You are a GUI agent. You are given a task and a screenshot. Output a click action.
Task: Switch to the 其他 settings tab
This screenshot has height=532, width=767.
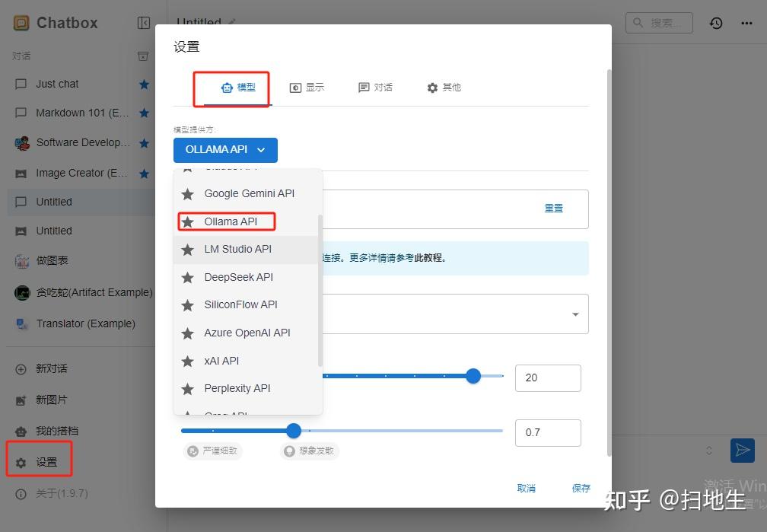click(x=444, y=87)
